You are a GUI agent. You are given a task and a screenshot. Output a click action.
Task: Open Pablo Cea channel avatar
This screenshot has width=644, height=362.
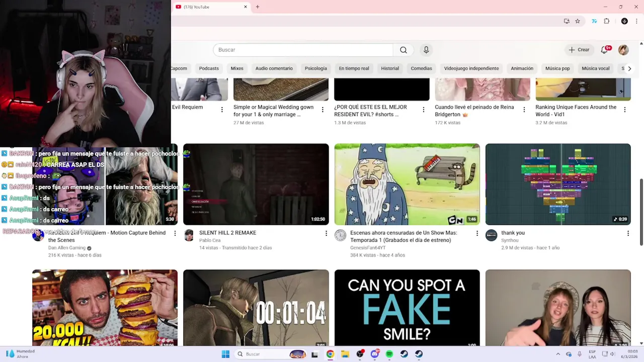tap(189, 235)
